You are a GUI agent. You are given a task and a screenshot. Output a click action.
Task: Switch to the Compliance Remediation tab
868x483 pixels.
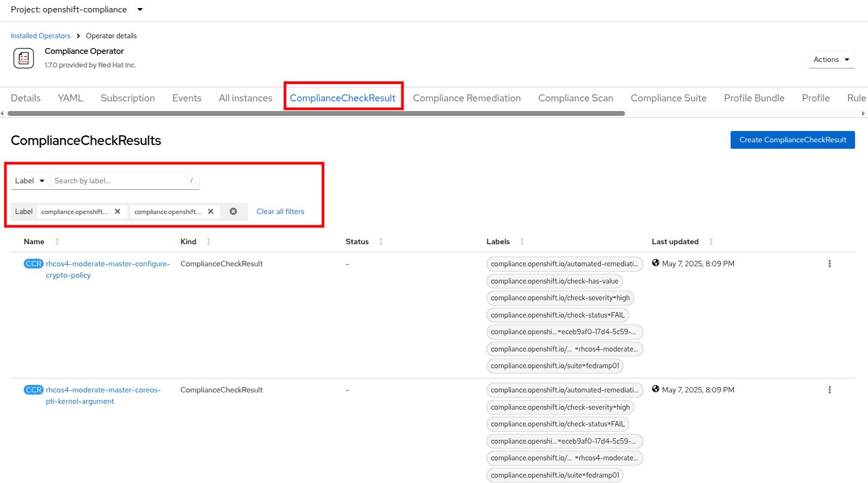[467, 98]
